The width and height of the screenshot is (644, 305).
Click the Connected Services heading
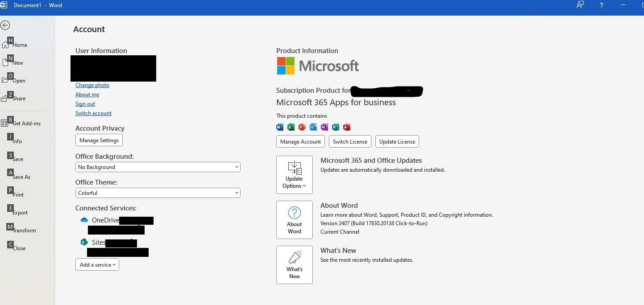[x=106, y=208]
